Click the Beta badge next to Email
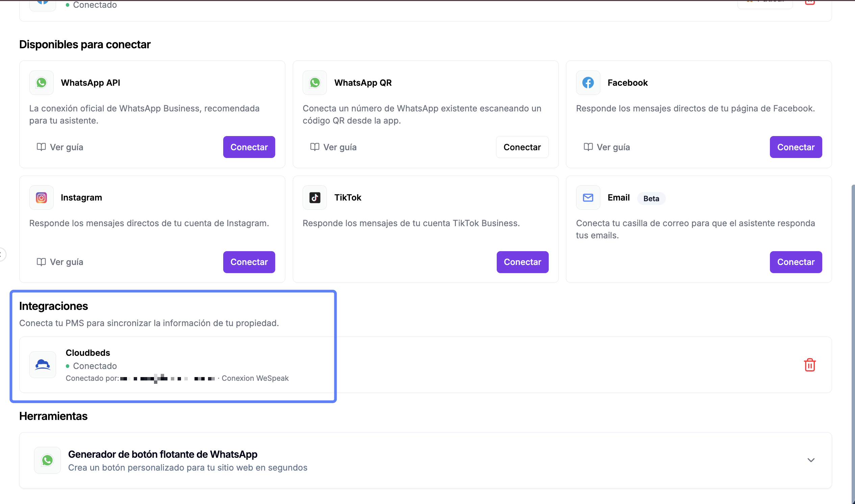The width and height of the screenshot is (855, 504). click(651, 198)
